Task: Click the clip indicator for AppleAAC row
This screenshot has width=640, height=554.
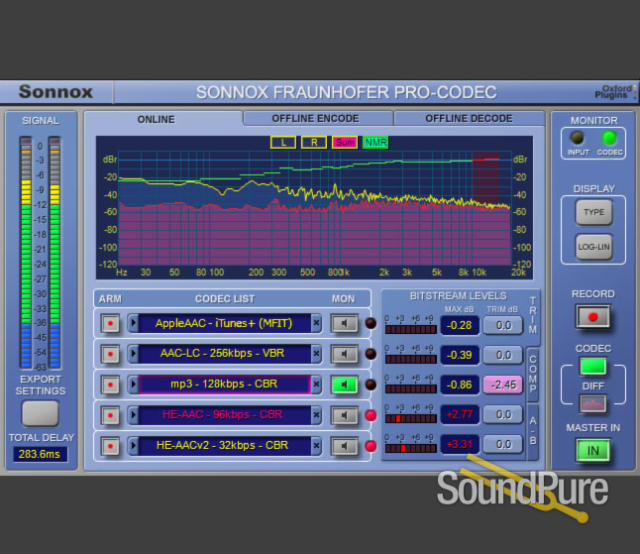Action: pos(371,323)
